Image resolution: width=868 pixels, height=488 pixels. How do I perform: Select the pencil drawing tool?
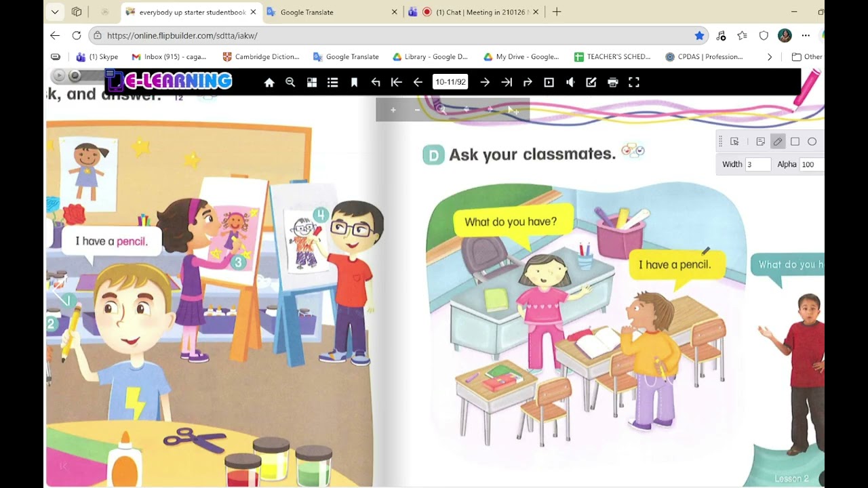click(778, 142)
